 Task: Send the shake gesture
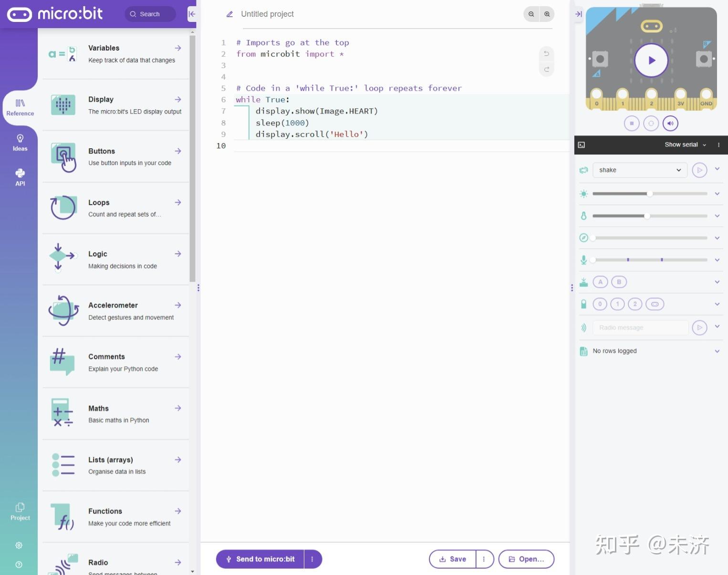click(699, 170)
